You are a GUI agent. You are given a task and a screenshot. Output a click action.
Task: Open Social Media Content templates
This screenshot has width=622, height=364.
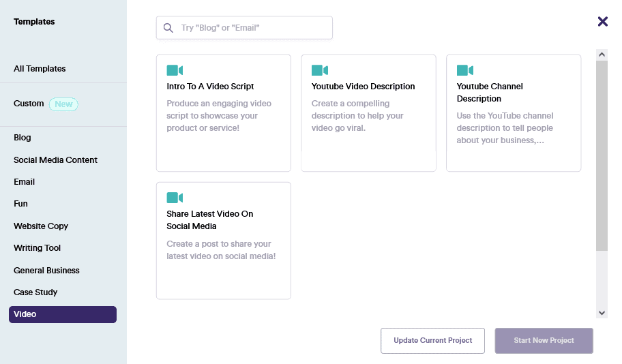pyautogui.click(x=55, y=160)
